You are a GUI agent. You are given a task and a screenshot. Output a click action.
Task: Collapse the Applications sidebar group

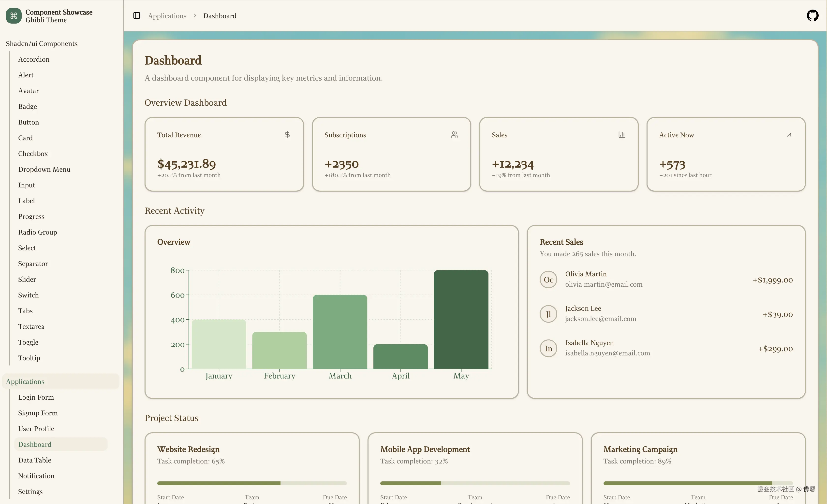26,382
